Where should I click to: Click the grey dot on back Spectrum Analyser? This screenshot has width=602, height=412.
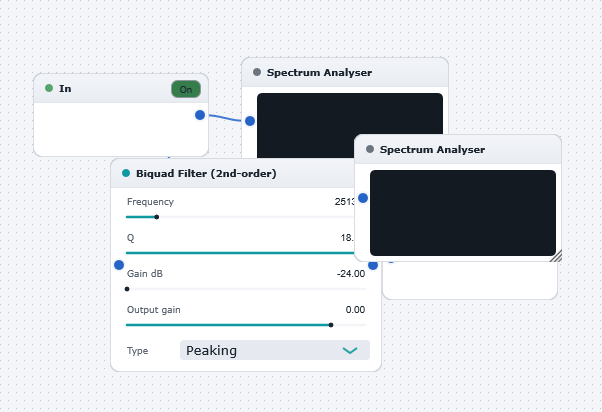point(257,72)
